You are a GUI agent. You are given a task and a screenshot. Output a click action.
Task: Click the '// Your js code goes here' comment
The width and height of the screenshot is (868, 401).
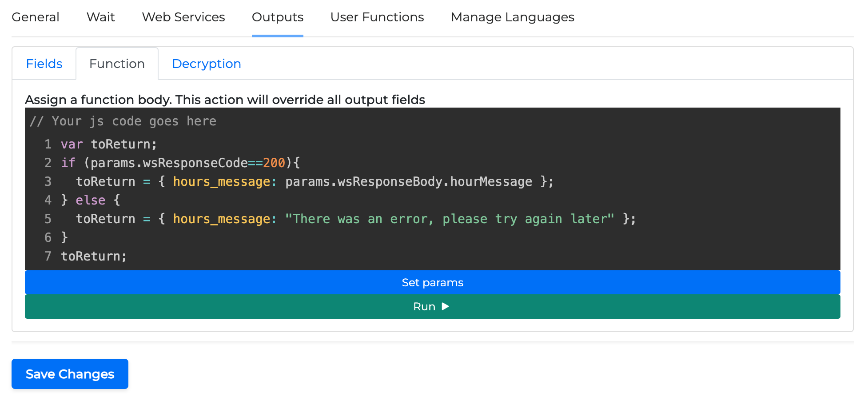[x=123, y=121]
